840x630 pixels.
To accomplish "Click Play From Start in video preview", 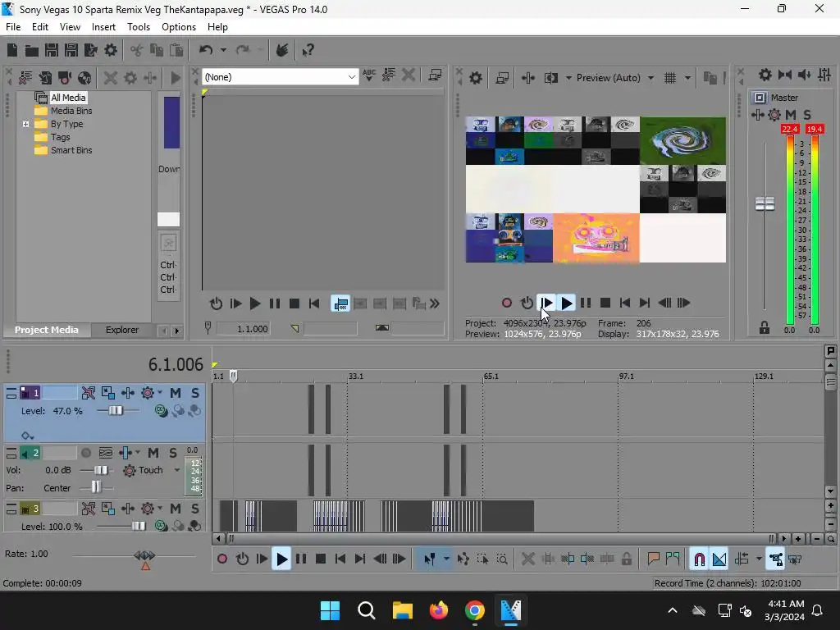I will [x=546, y=304].
